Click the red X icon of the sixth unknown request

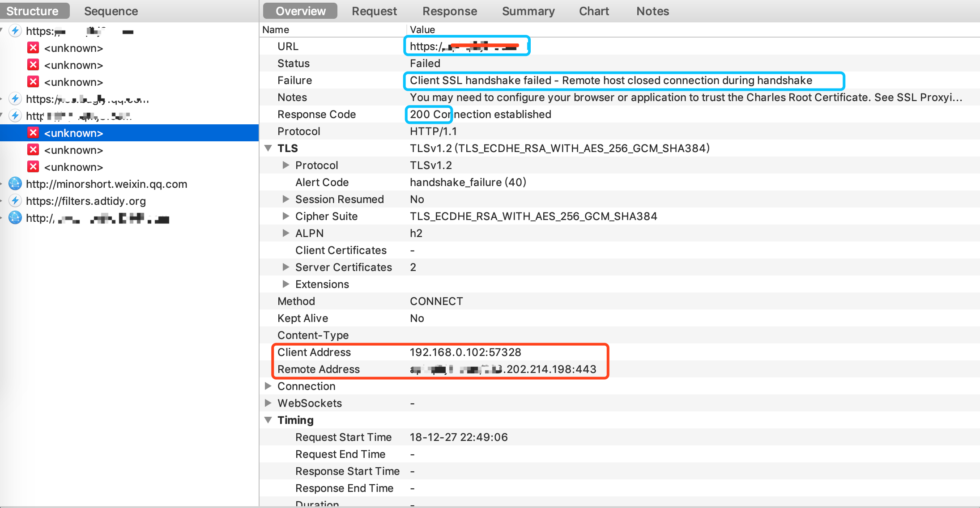[x=33, y=167]
